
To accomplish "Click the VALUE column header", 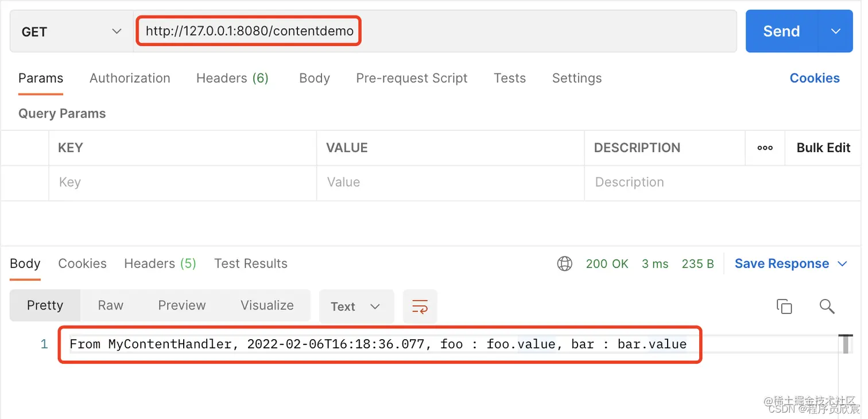I will click(347, 148).
